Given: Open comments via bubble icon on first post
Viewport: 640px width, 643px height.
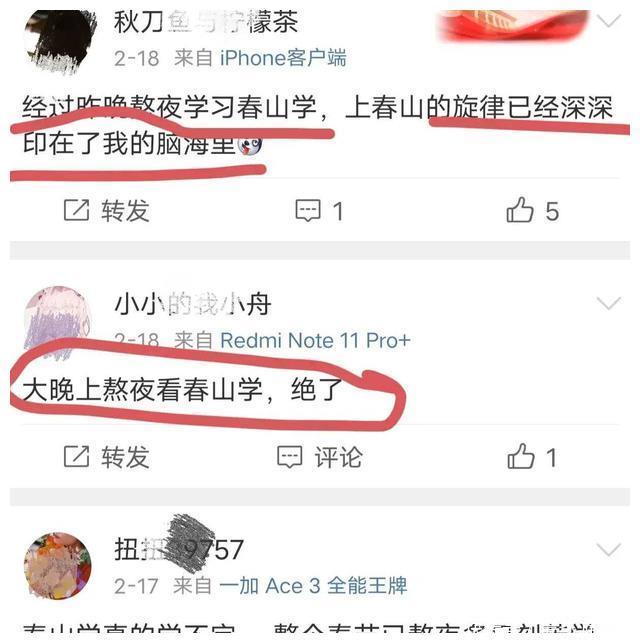Looking at the screenshot, I should pos(308,210).
